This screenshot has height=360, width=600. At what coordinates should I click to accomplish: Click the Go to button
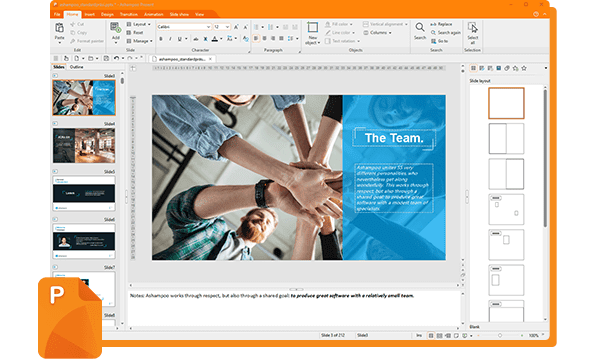click(x=440, y=41)
